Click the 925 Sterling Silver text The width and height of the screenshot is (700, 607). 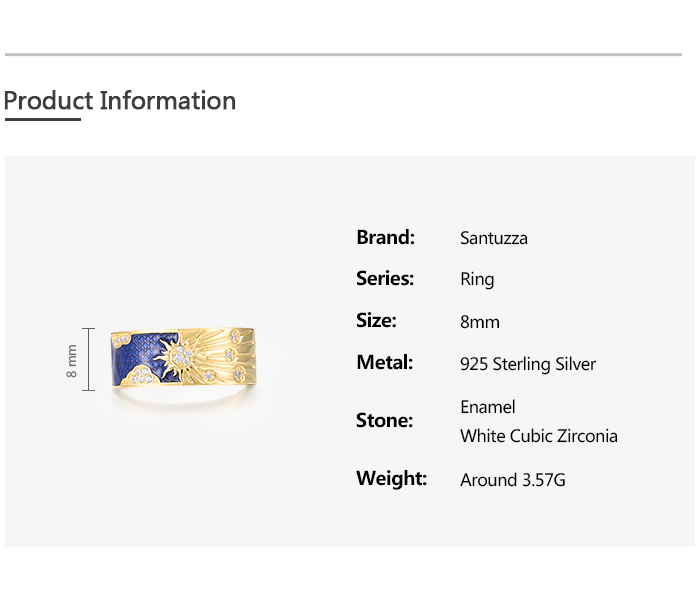[x=527, y=364]
